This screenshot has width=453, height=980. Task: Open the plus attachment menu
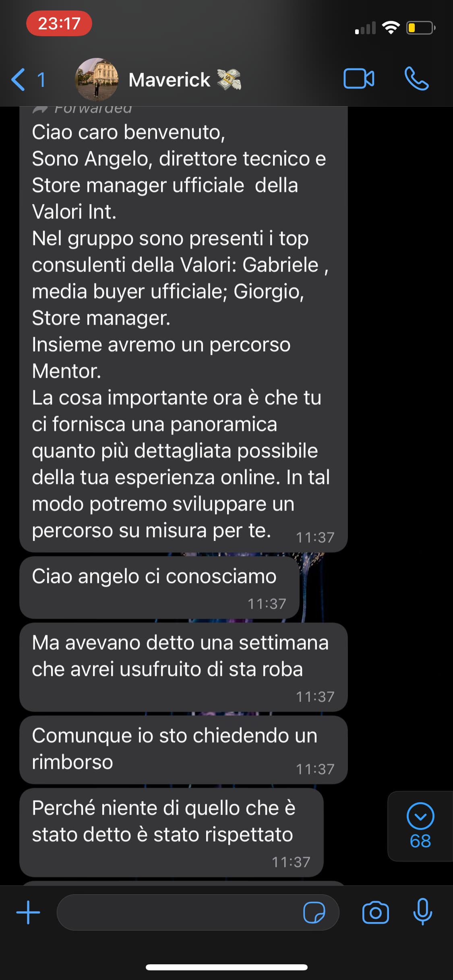pyautogui.click(x=28, y=912)
